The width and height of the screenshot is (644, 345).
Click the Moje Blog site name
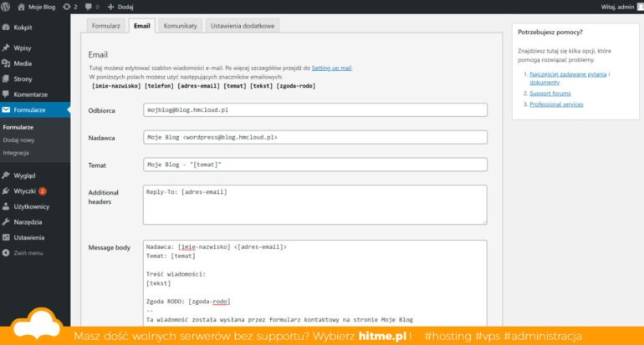pyautogui.click(x=42, y=7)
